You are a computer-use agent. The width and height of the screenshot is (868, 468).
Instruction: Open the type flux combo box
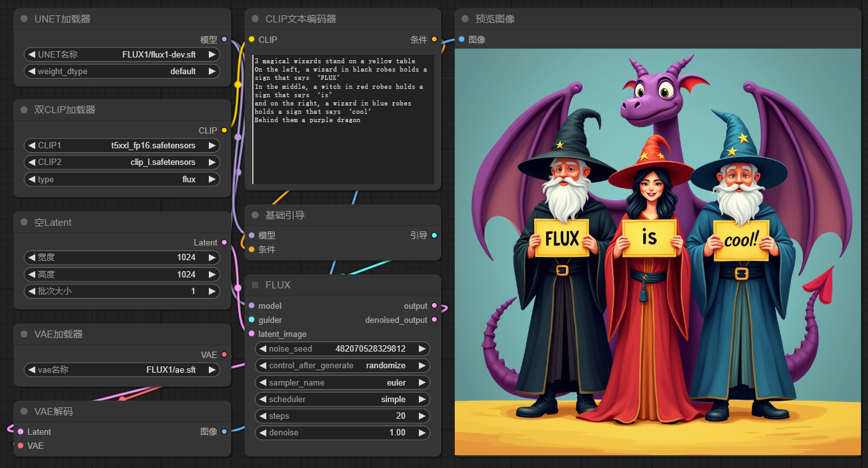coord(122,180)
